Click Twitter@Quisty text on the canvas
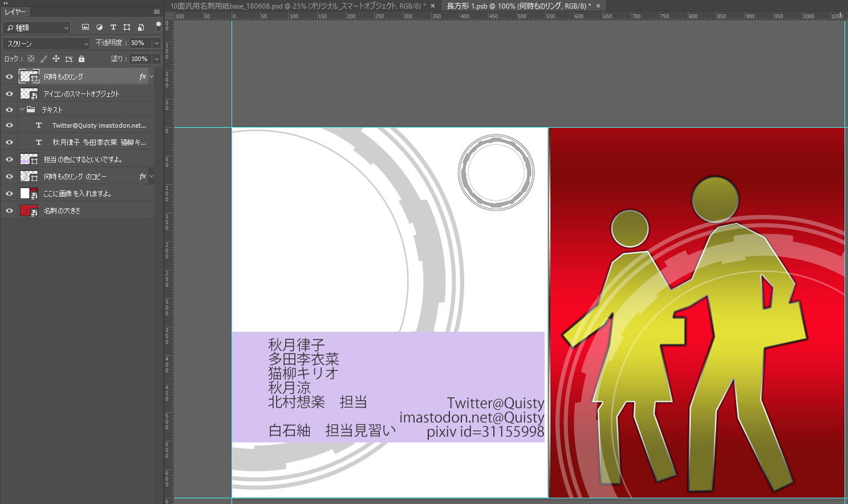Screen dimensions: 848x504 coord(496,403)
